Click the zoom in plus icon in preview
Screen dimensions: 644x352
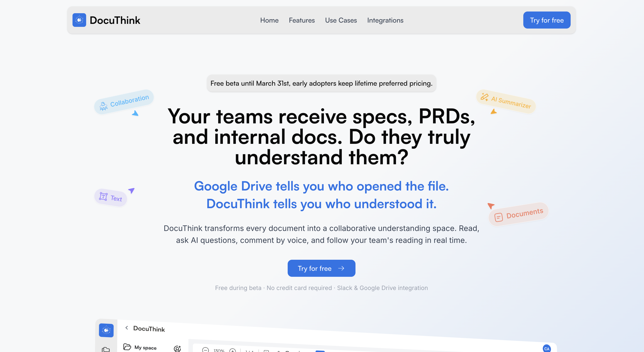pyautogui.click(x=233, y=350)
